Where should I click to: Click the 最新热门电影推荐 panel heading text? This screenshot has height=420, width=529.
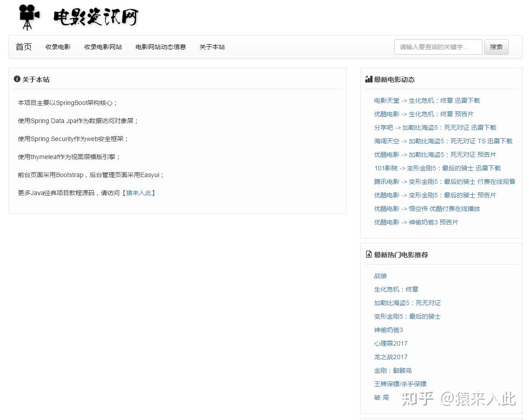401,255
